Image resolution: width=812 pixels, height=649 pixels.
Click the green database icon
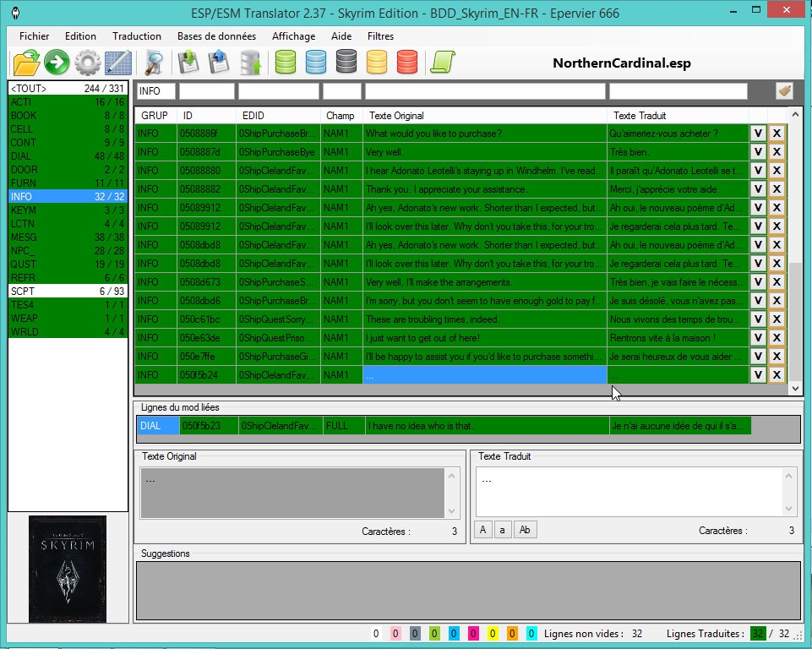pos(286,62)
